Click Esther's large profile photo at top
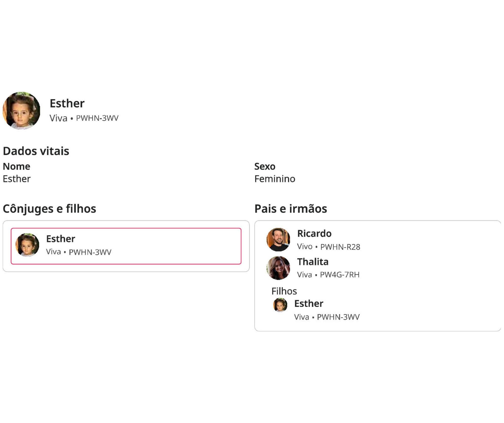The width and height of the screenshot is (504, 423). [x=21, y=111]
